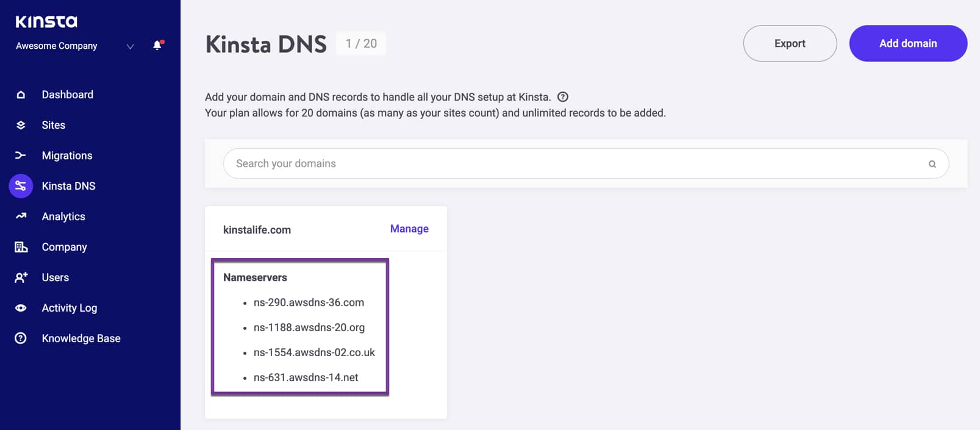This screenshot has height=430, width=980.
Task: Click the Kinsta logo
Action: [46, 22]
